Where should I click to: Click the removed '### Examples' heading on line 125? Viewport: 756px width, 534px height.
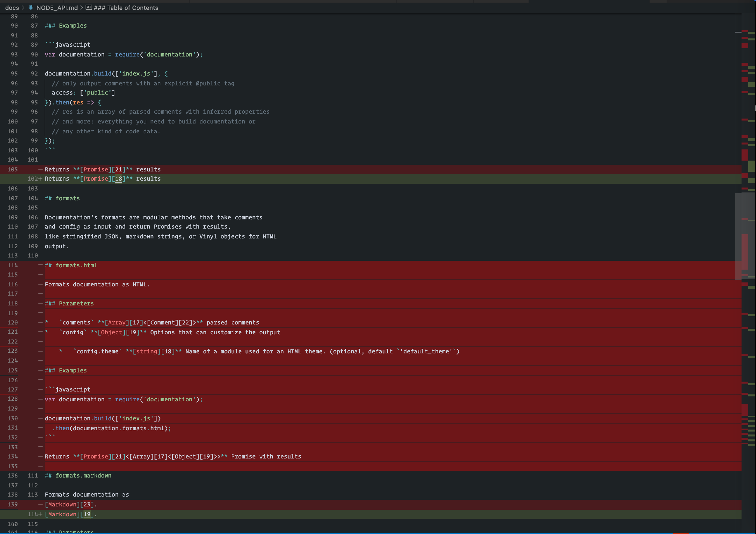tap(66, 370)
